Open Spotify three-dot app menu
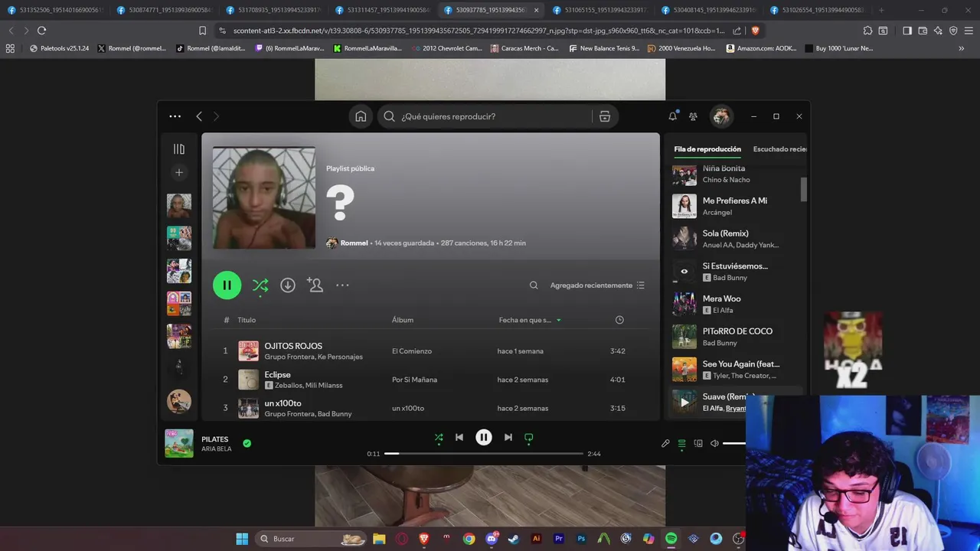 point(175,116)
